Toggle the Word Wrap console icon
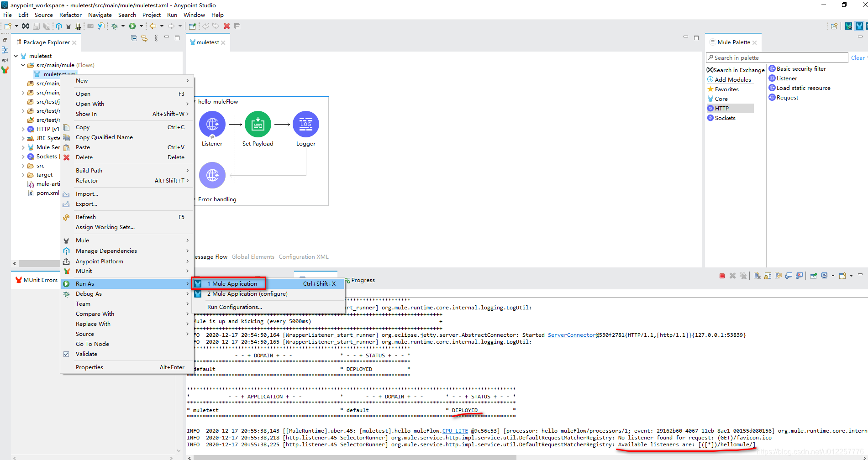 pos(778,276)
